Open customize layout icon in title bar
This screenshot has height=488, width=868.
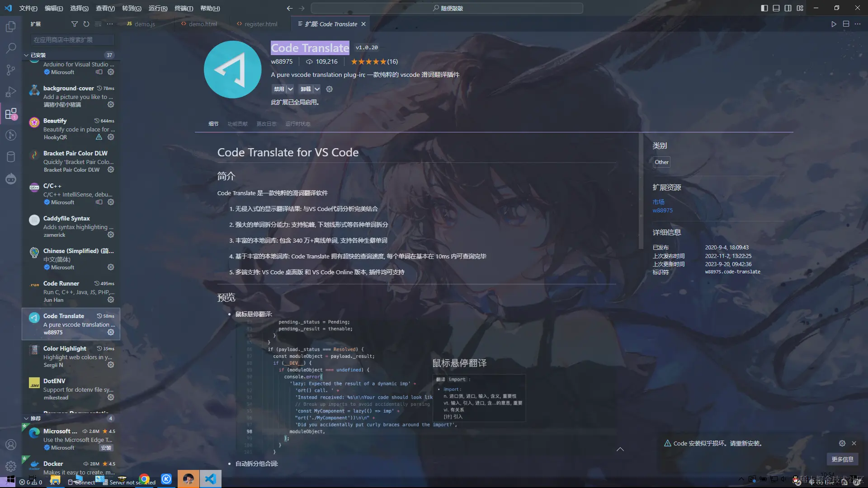[x=800, y=8]
